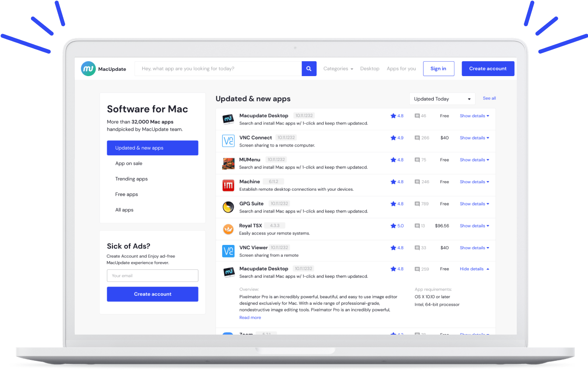
Task: Click Create account button under email field
Action: click(x=153, y=294)
